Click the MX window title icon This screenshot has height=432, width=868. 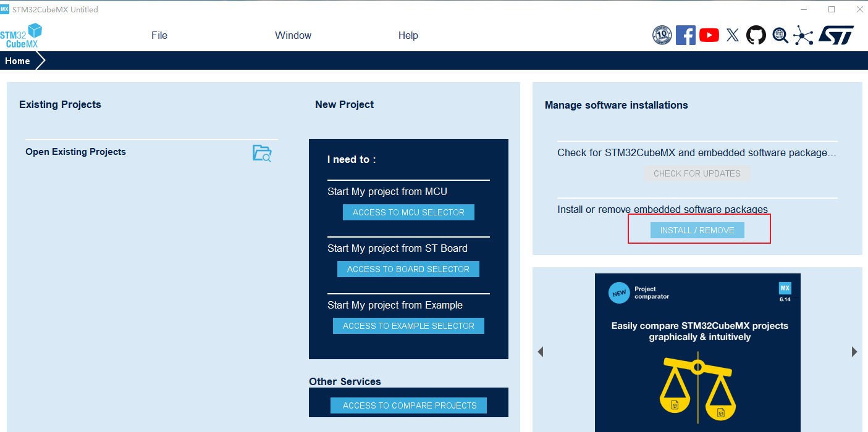click(x=5, y=9)
